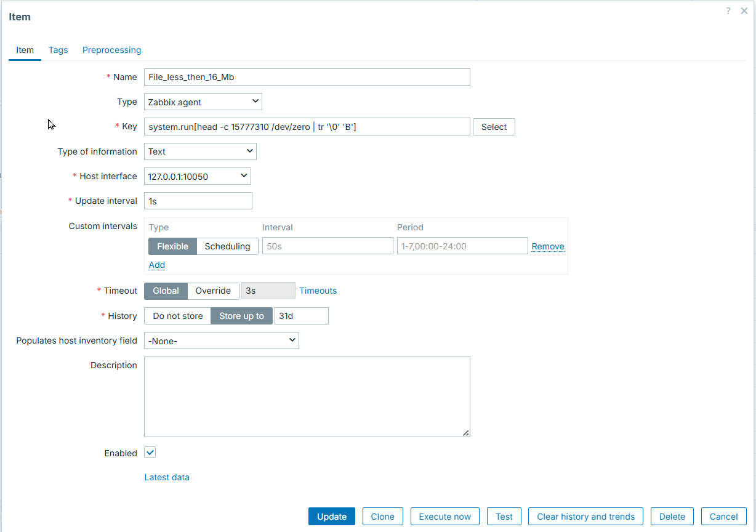Viewport: 756px width, 532px height.
Task: Switch to the Tags tab
Action: [58, 50]
